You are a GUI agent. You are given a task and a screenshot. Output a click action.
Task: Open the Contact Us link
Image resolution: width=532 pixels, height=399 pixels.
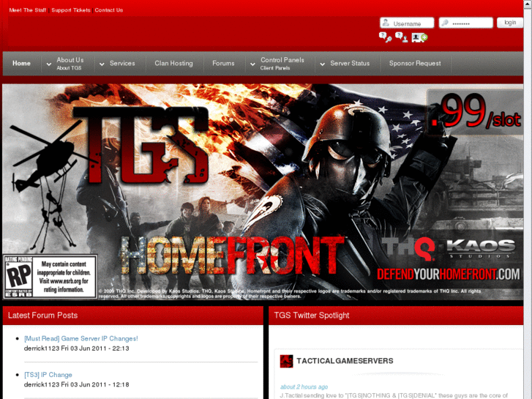pyautogui.click(x=109, y=10)
